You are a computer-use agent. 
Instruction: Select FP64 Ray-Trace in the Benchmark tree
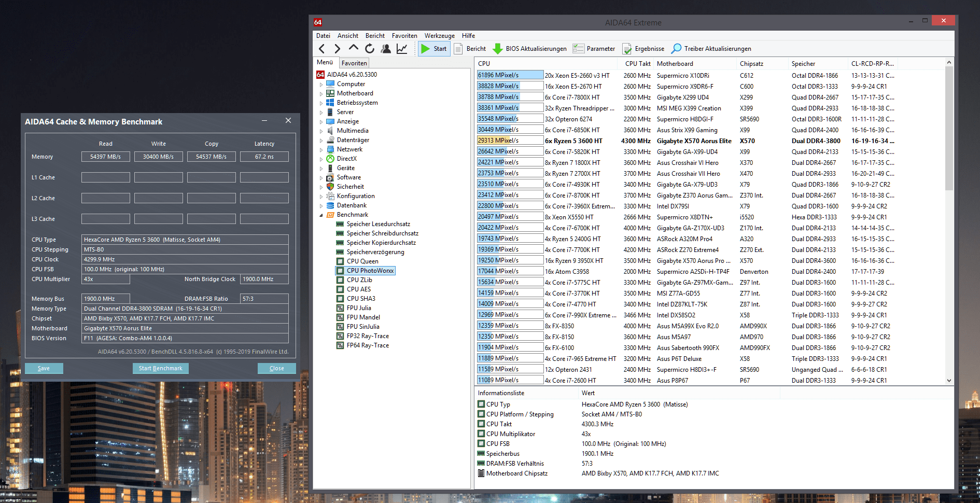368,345
